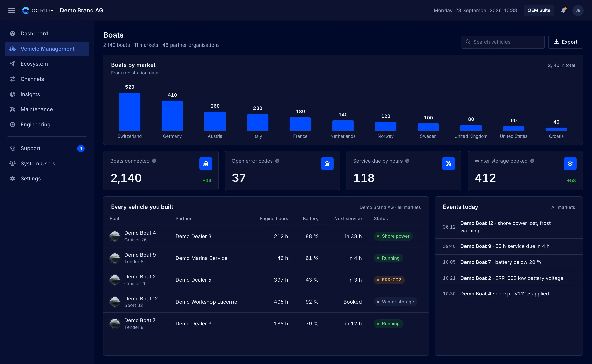Screen dimensions: 592x364
Task: Click the Export button
Action: [565, 42]
